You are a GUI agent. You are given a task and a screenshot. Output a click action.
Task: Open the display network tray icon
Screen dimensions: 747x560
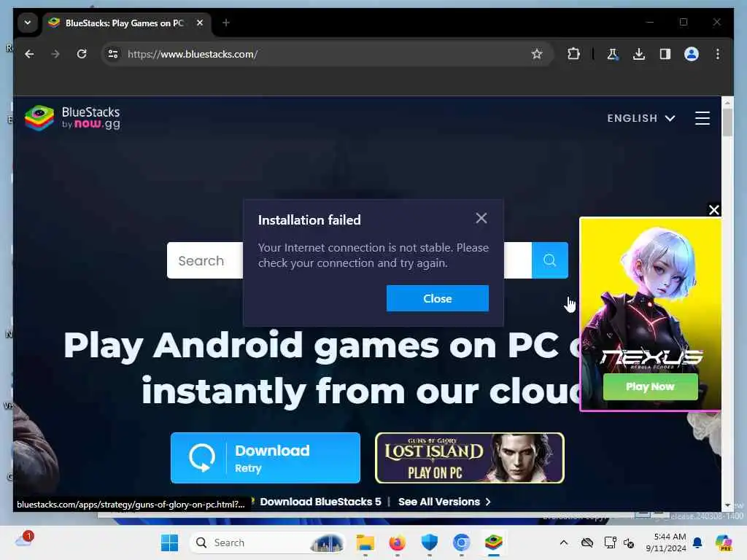pos(610,542)
